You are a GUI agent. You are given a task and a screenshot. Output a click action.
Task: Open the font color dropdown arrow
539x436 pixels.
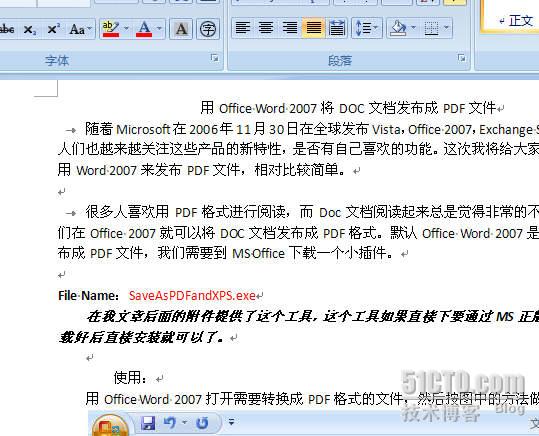[159, 28]
